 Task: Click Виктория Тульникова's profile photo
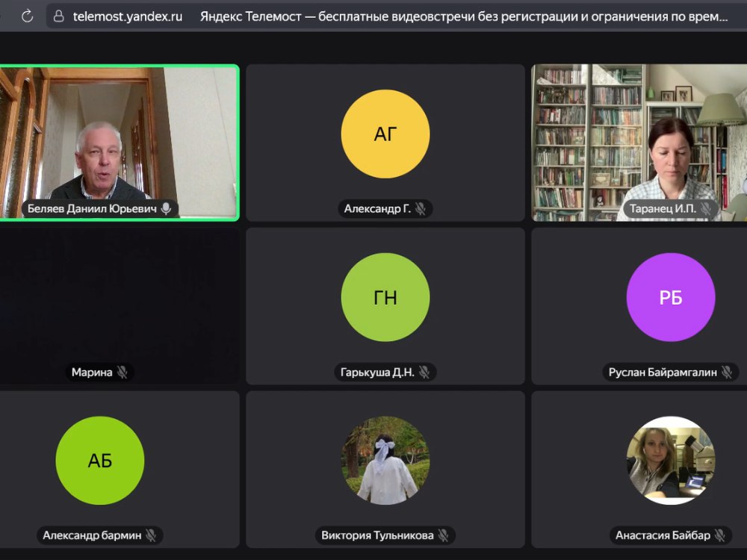(x=385, y=461)
